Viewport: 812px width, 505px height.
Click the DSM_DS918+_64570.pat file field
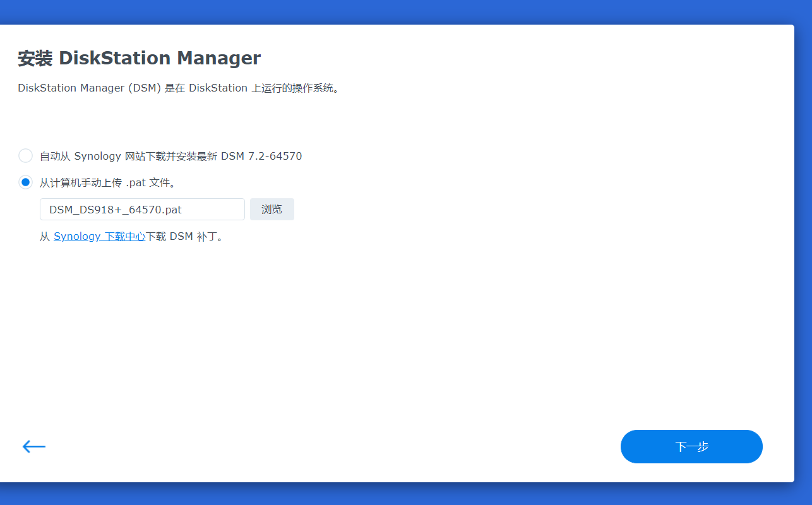(x=142, y=210)
